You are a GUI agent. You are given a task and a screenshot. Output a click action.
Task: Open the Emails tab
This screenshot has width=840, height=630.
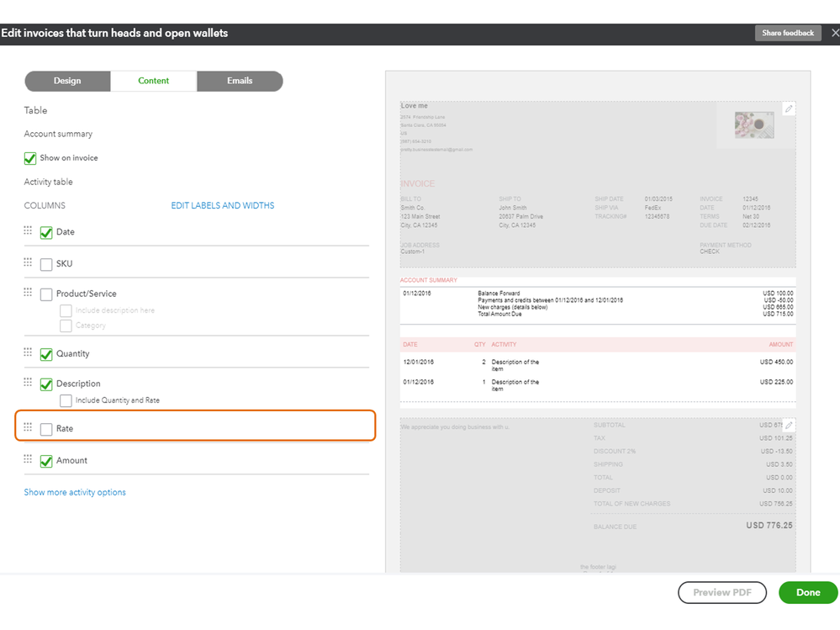coord(240,81)
